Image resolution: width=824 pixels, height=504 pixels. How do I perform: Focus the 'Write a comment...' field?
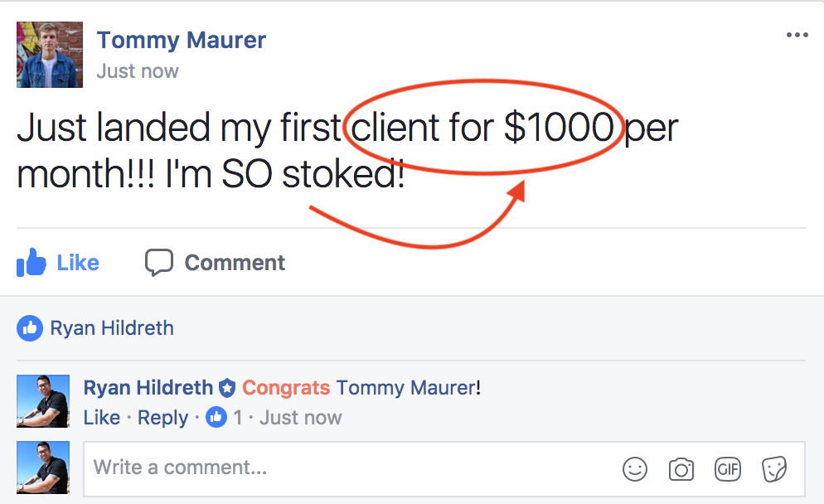444,469
